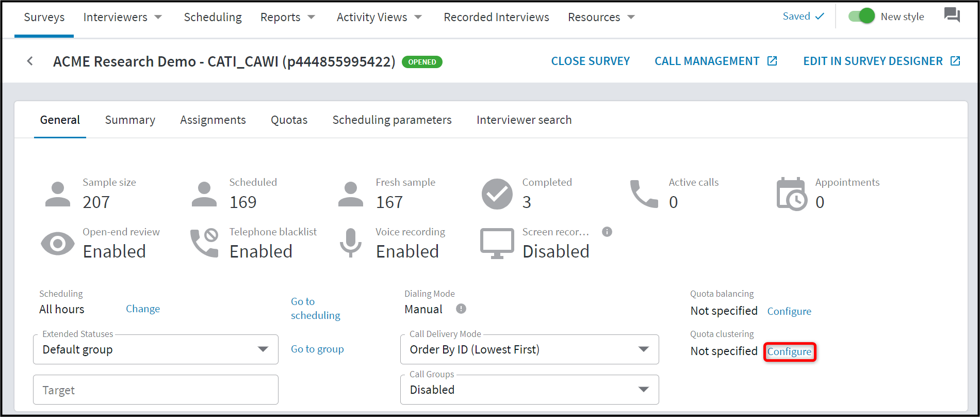Viewport: 980px width, 417px height.
Task: Switch to the Quotas tab
Action: [289, 120]
